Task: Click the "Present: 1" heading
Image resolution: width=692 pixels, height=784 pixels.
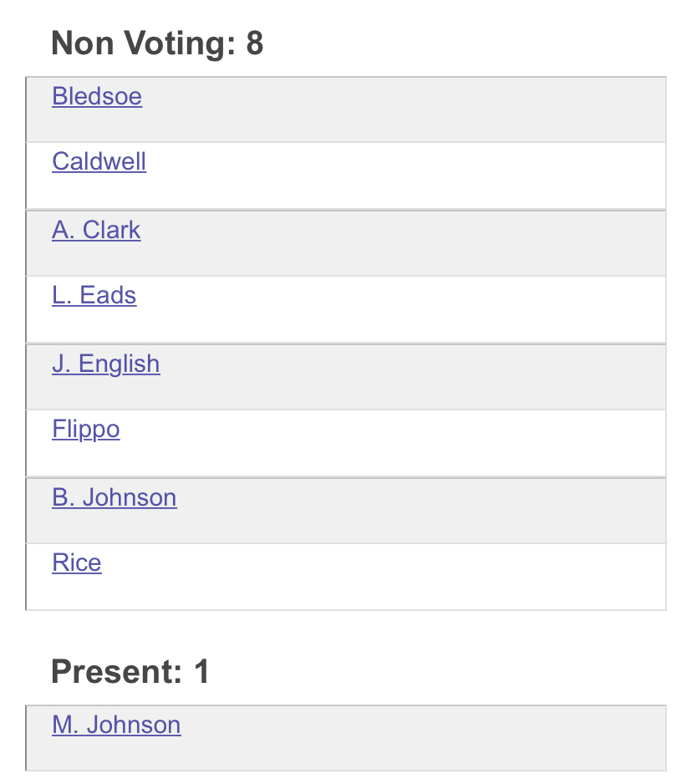Action: (x=130, y=671)
